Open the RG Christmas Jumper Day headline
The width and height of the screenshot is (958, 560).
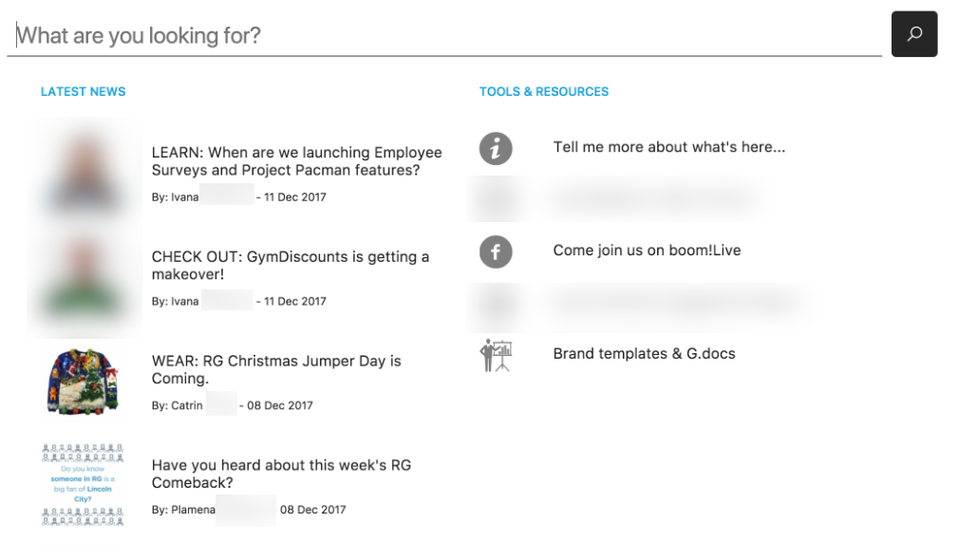(x=276, y=369)
